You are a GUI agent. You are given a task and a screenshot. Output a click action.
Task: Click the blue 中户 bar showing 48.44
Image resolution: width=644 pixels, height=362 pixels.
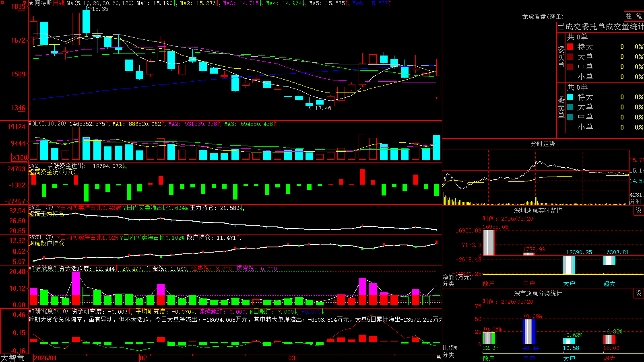[529, 332]
